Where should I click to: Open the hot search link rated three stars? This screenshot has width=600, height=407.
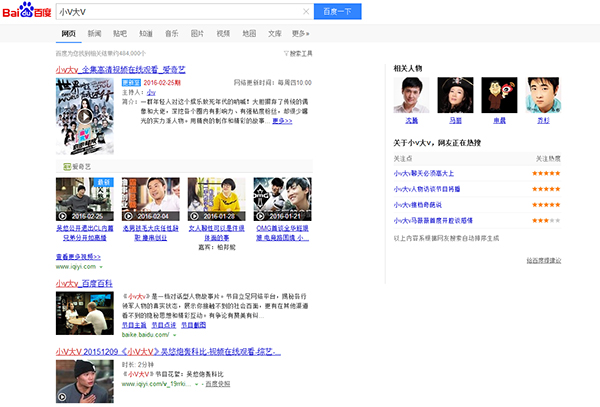coord(433,220)
